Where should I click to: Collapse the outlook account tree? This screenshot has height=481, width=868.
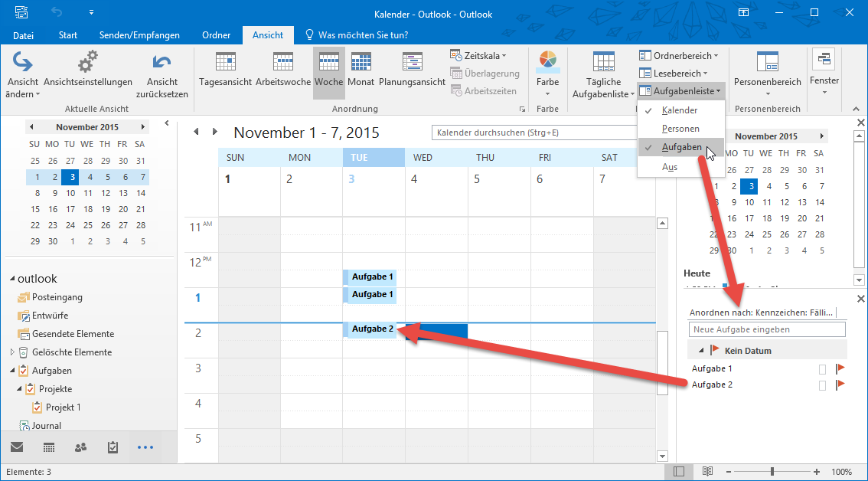pos(13,279)
